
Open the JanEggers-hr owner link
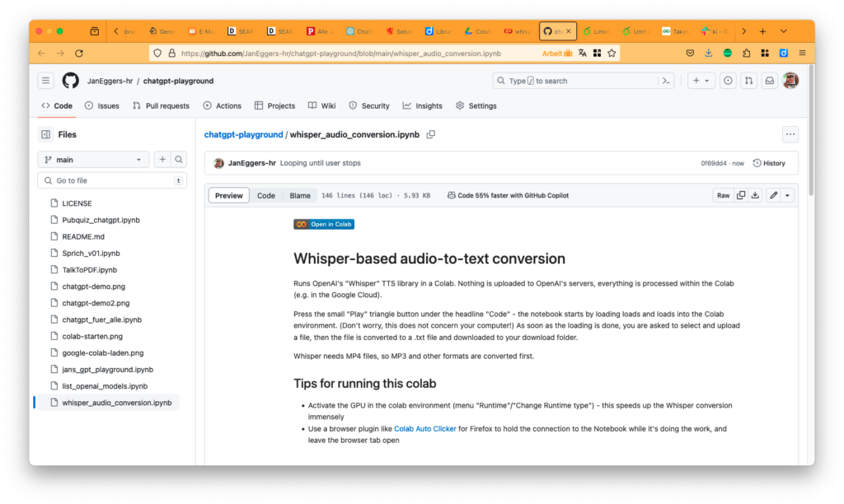[x=110, y=81]
